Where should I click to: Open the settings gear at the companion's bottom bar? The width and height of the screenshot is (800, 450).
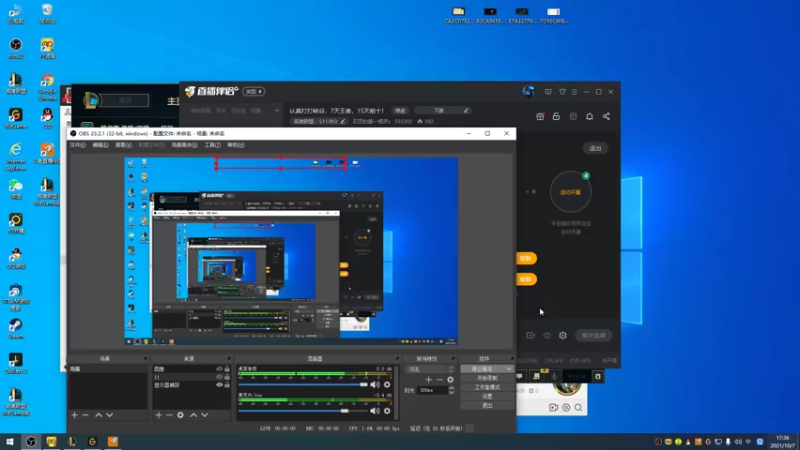[x=563, y=335]
